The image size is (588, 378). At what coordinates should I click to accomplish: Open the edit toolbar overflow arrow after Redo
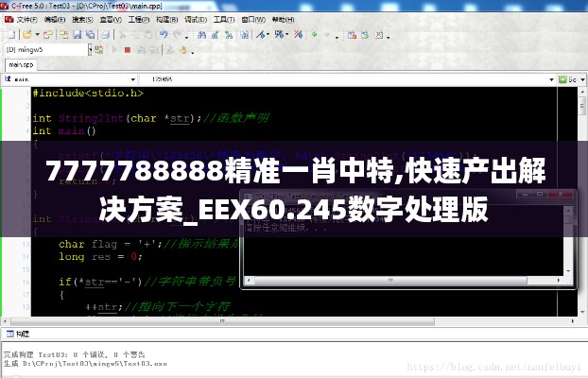(187, 37)
